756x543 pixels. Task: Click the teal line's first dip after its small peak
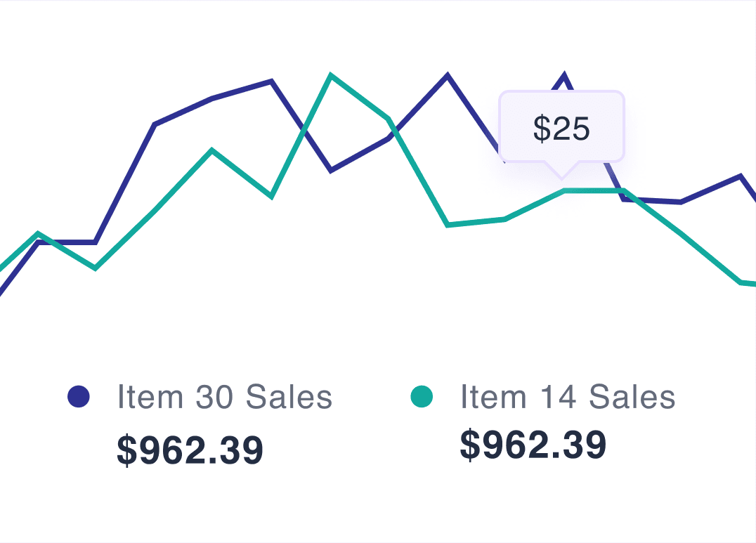point(95,268)
